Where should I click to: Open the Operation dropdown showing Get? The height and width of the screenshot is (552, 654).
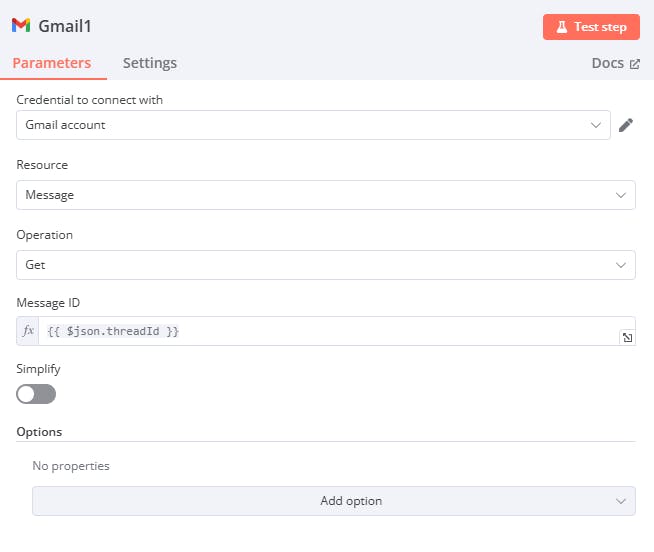coord(325,265)
